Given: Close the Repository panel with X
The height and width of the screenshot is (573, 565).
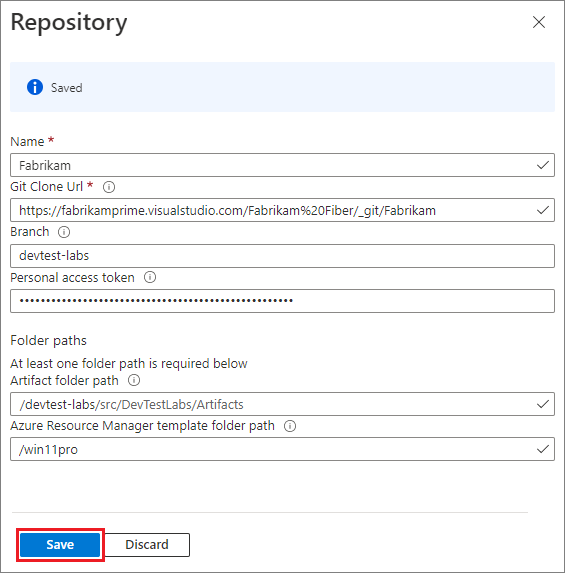Looking at the screenshot, I should (x=539, y=22).
